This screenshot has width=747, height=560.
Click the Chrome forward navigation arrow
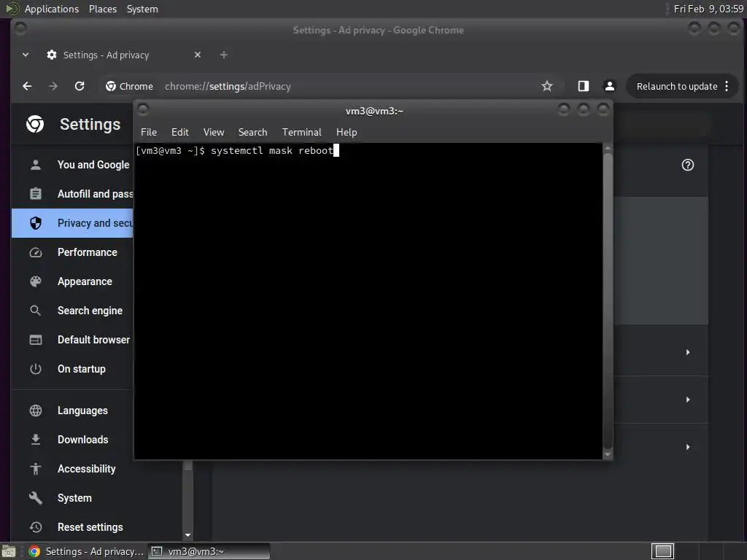53,86
